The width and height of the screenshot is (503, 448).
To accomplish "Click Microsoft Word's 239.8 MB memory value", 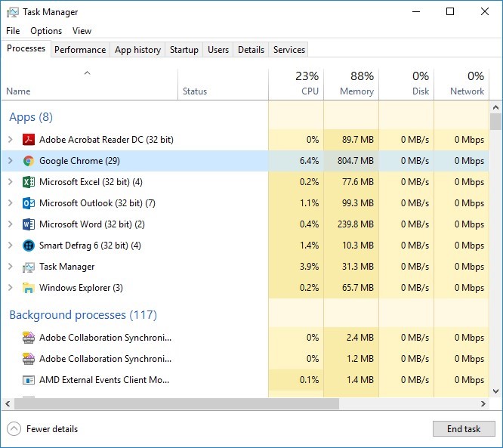I will click(x=356, y=224).
